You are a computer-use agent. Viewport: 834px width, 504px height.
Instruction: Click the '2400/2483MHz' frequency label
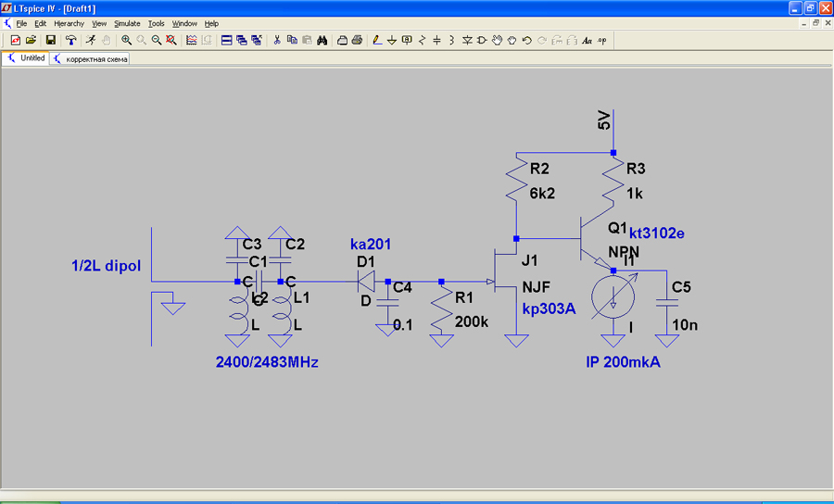[267, 362]
